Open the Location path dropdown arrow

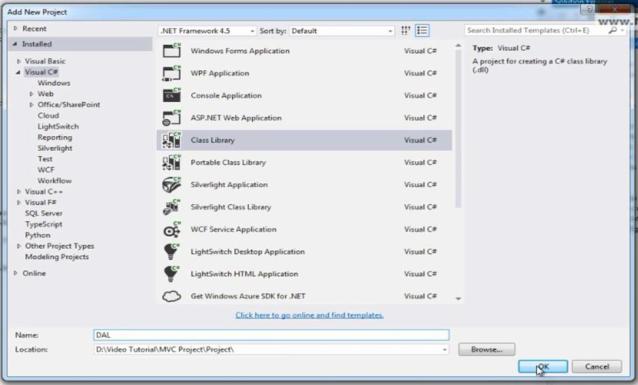point(444,350)
